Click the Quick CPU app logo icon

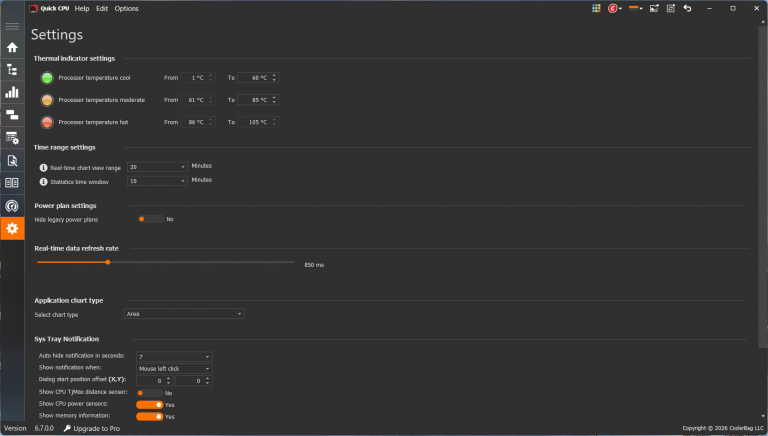click(33, 8)
